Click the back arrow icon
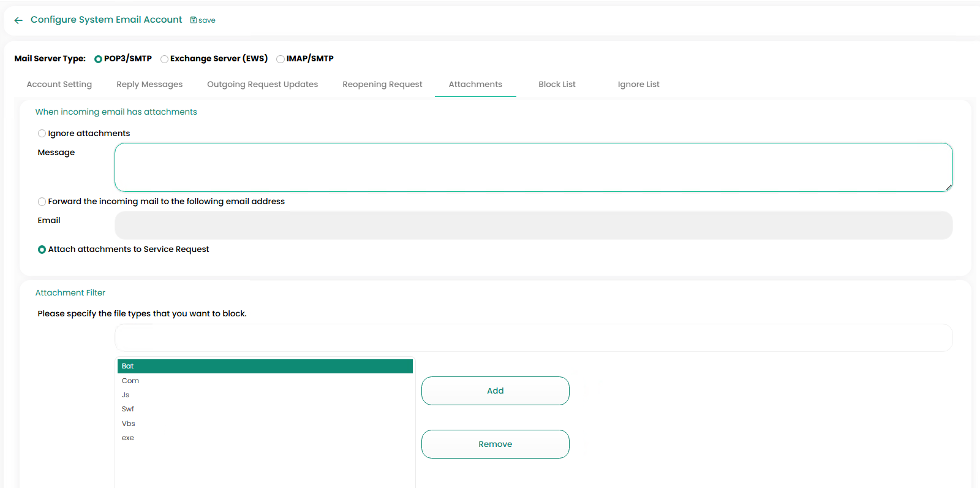980x488 pixels. point(18,20)
